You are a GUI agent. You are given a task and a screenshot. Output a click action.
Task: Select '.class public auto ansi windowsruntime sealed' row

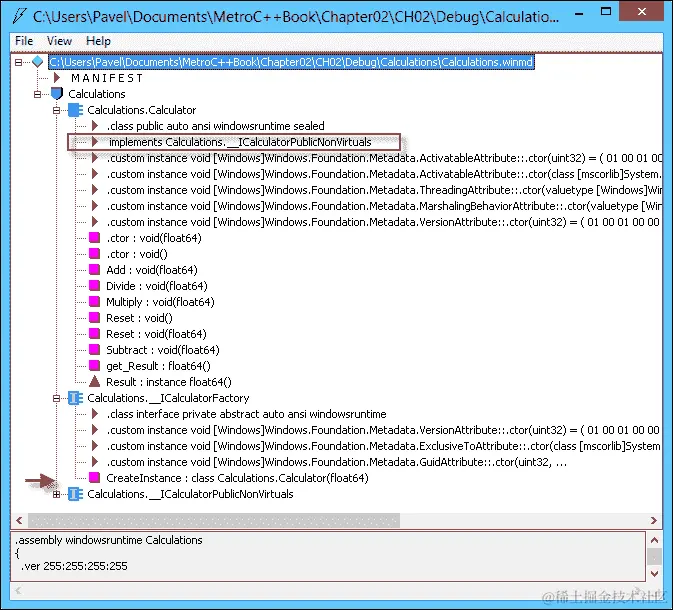(x=215, y=126)
